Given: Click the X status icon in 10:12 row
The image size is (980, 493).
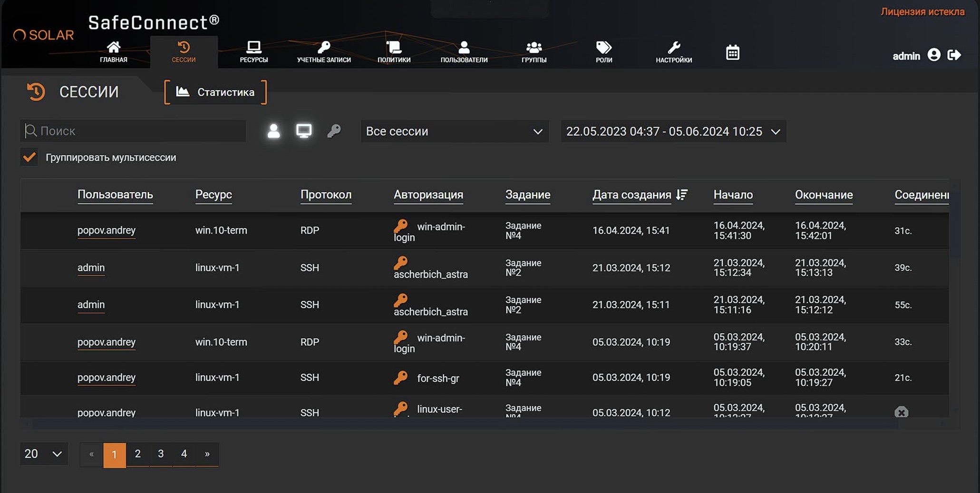Looking at the screenshot, I should 901,412.
